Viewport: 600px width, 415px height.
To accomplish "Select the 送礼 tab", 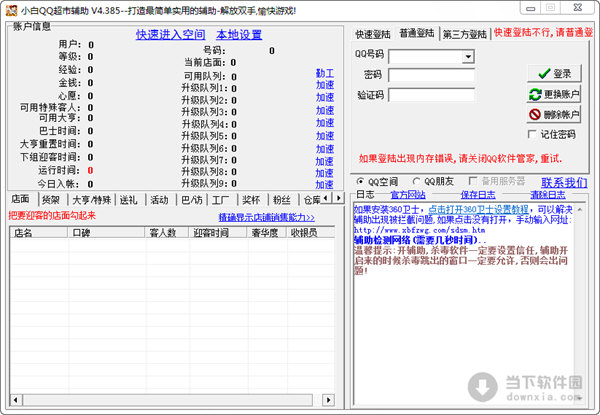I will click(129, 200).
